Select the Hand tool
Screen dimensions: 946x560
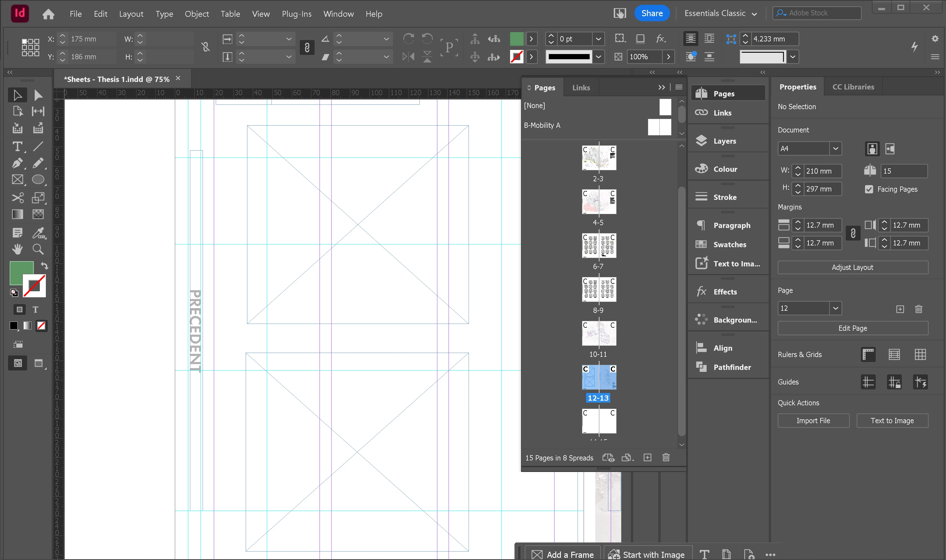(17, 249)
